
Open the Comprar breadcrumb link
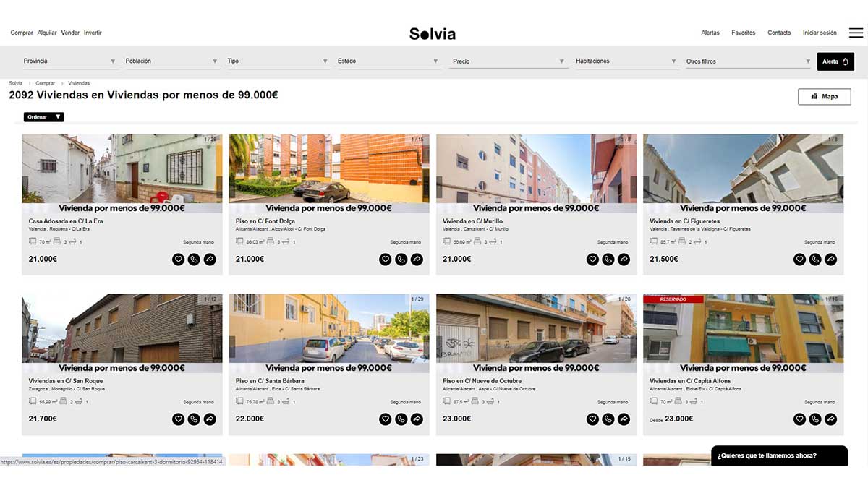[46, 83]
